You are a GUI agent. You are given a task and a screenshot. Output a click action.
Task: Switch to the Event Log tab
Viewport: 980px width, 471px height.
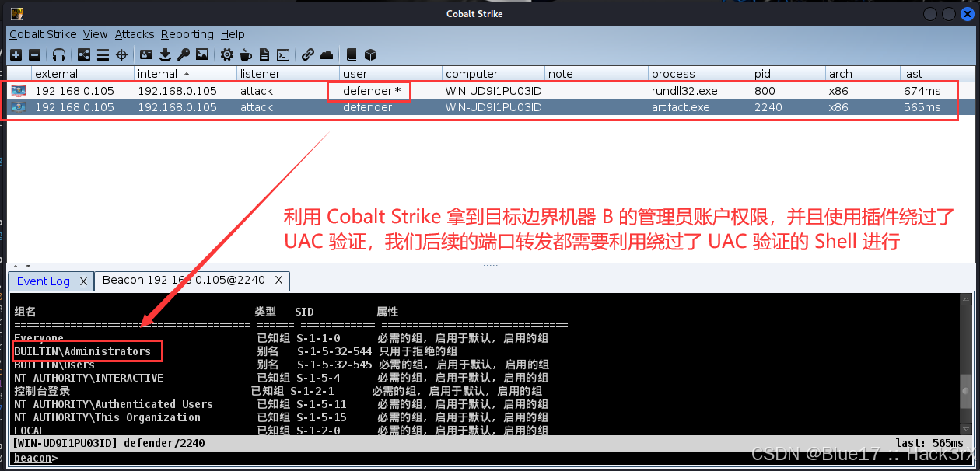click(44, 281)
